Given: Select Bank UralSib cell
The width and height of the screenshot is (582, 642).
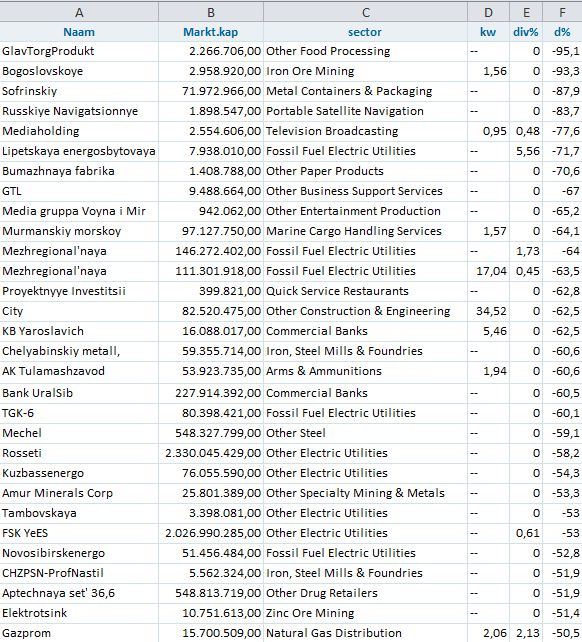Looking at the screenshot, I should tap(79, 393).
